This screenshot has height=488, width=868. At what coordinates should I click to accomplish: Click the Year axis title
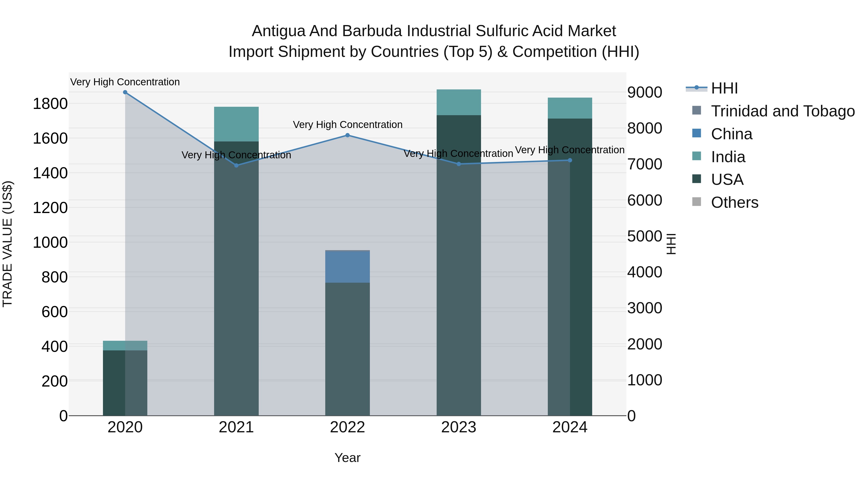347,458
